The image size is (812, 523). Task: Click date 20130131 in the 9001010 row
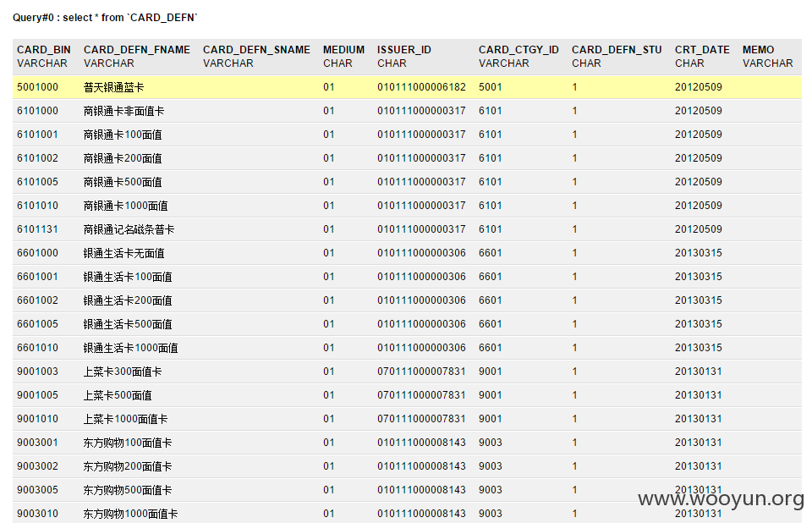coord(698,419)
